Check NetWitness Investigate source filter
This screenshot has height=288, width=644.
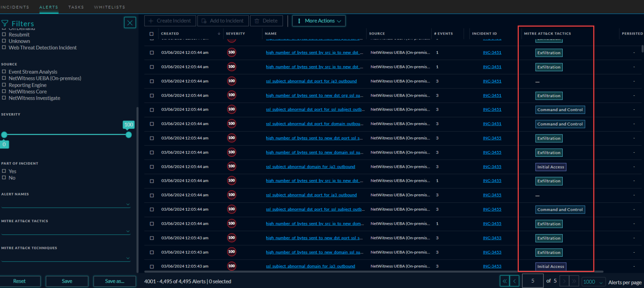[4, 98]
